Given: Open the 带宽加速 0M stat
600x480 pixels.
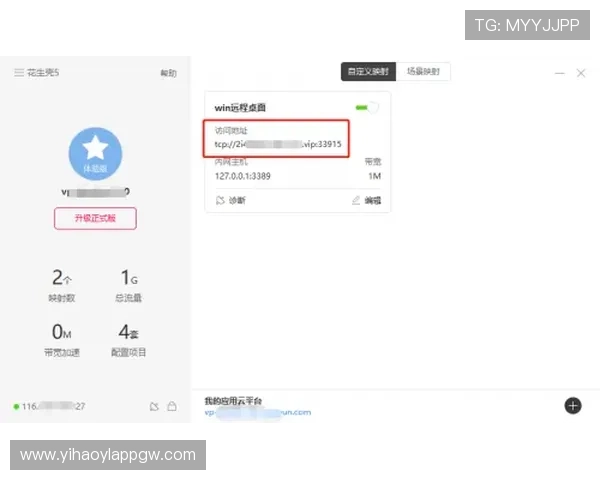Looking at the screenshot, I should (62, 340).
